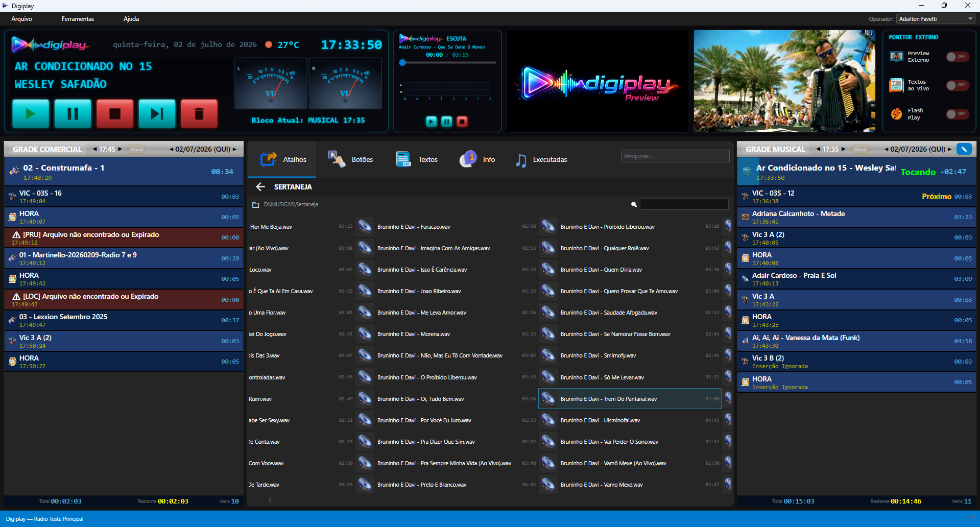
Task: Toggle the Textos ao Vivo switch
Action: pyautogui.click(x=958, y=85)
